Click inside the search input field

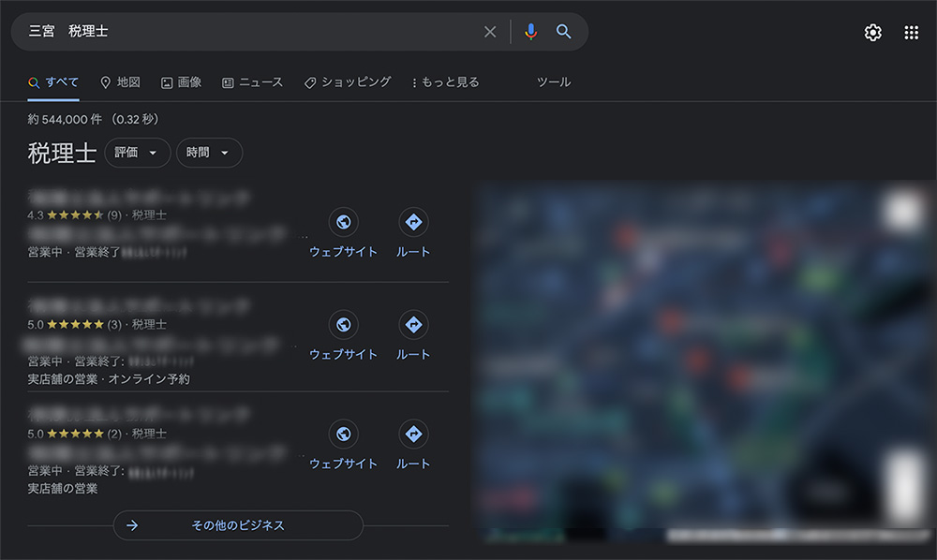pos(234,31)
